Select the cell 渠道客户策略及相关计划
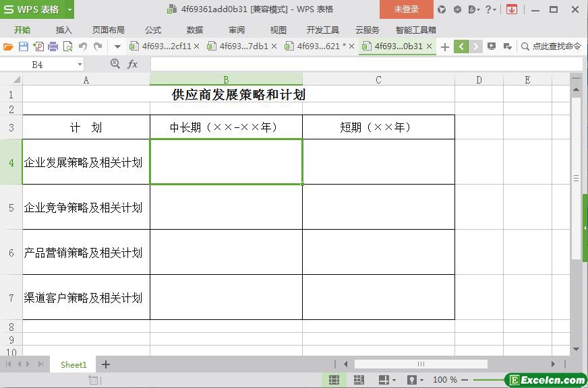The width and height of the screenshot is (588, 388). coord(86,297)
